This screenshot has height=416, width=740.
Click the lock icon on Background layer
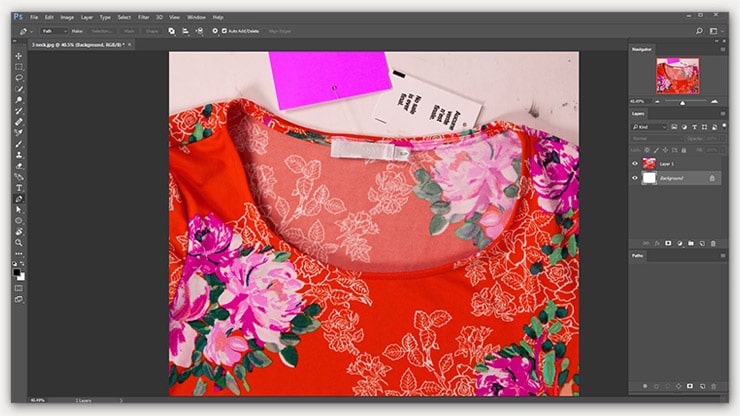click(711, 177)
